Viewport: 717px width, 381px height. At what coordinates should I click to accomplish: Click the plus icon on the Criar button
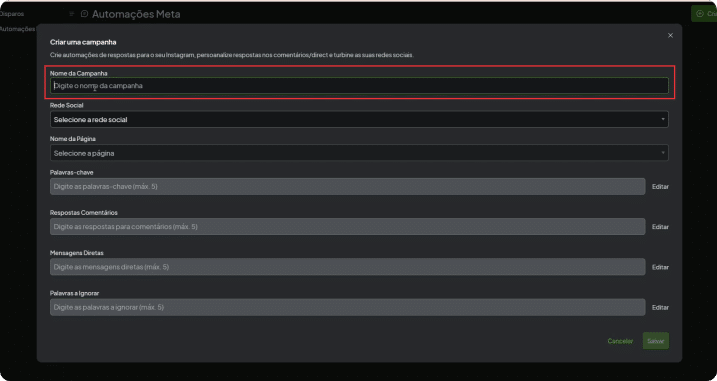[699, 14]
